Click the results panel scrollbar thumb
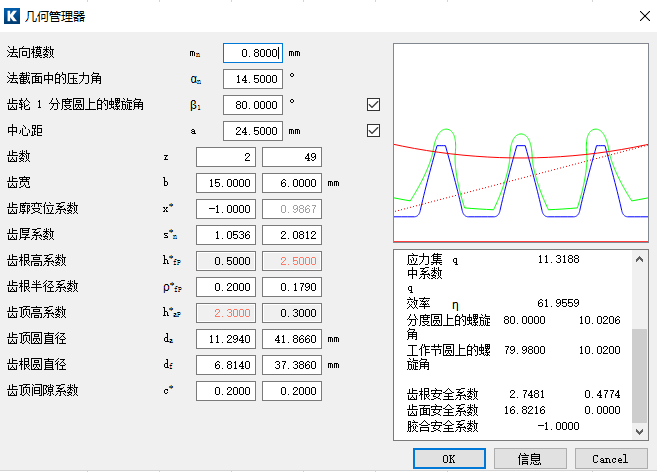 click(640, 370)
